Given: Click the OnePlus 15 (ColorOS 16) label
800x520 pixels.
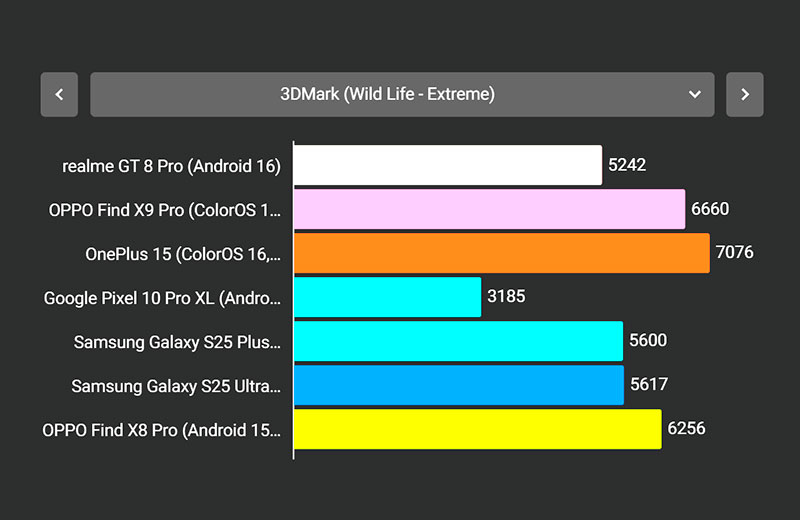Looking at the screenshot, I should point(183,254).
